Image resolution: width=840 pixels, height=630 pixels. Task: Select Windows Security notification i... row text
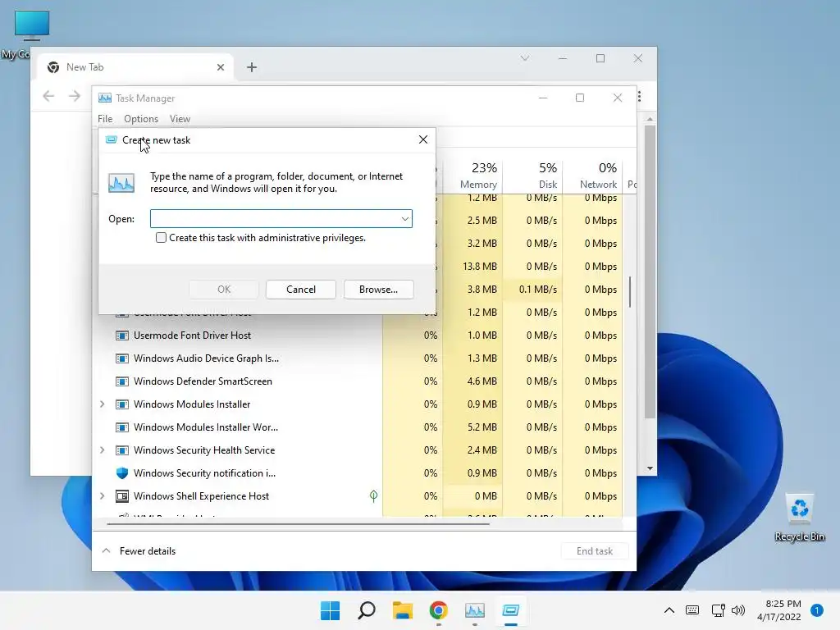[x=204, y=473]
